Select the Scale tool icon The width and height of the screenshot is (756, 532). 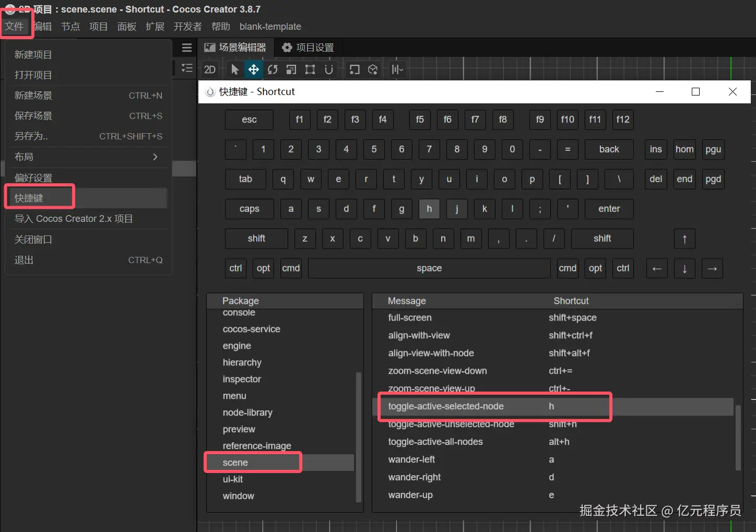[291, 69]
